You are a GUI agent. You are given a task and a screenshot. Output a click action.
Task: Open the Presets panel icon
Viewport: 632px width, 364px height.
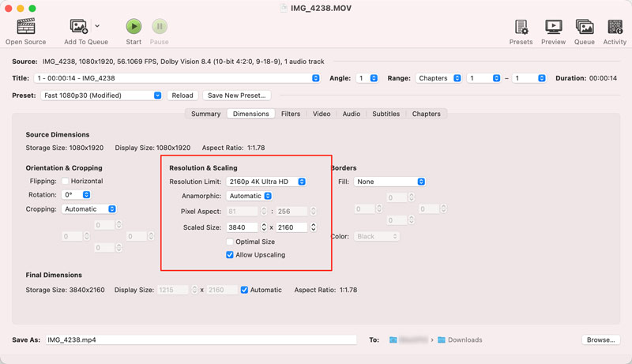coord(521,27)
